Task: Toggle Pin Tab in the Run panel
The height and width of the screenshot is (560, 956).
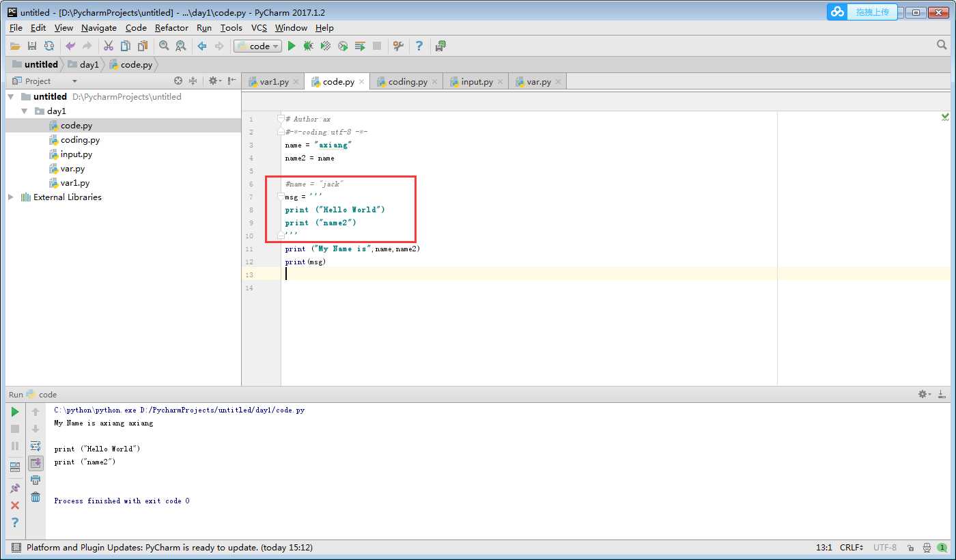Action: [x=15, y=488]
